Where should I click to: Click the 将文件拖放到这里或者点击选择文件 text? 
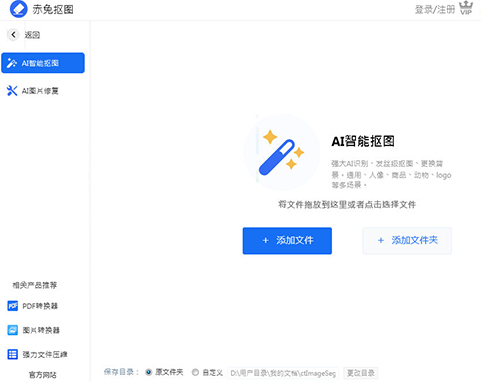pos(347,204)
